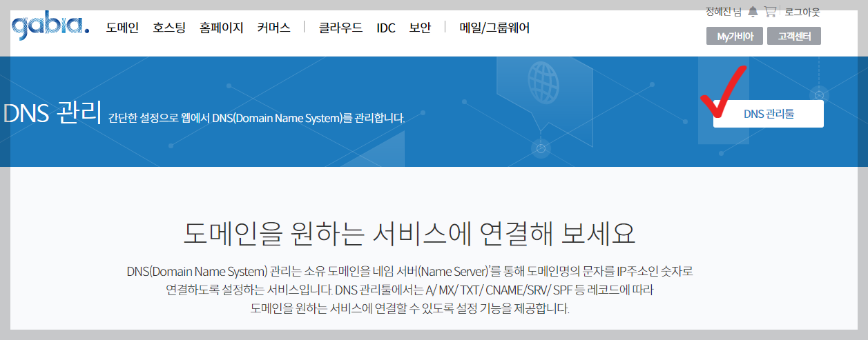Open the 도메인 menu
Image resolution: width=868 pixels, height=340 pixels.
click(122, 28)
